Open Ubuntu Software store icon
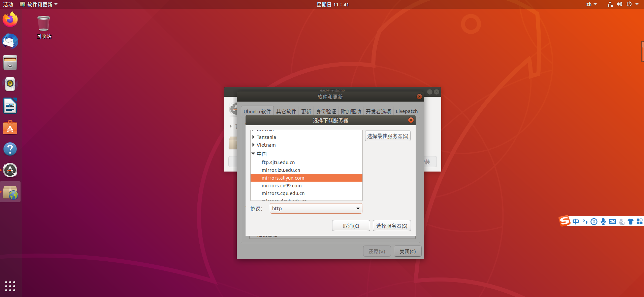The width and height of the screenshot is (644, 297). point(10,127)
